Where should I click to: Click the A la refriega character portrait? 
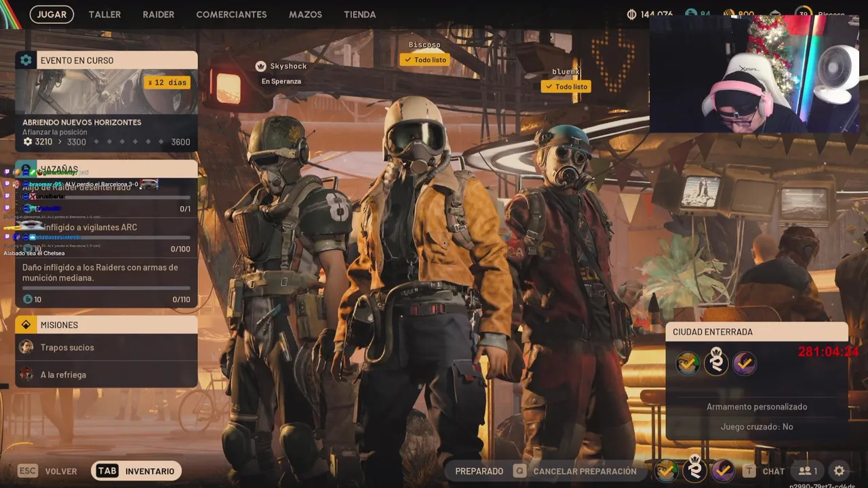coord(26,374)
